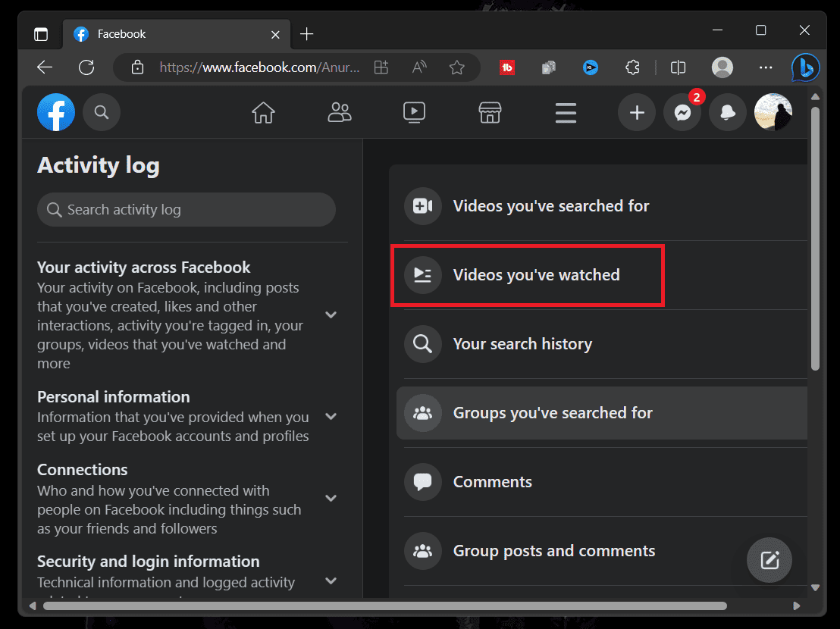Open Videos you've watched
The height and width of the screenshot is (629, 840).
[602, 274]
